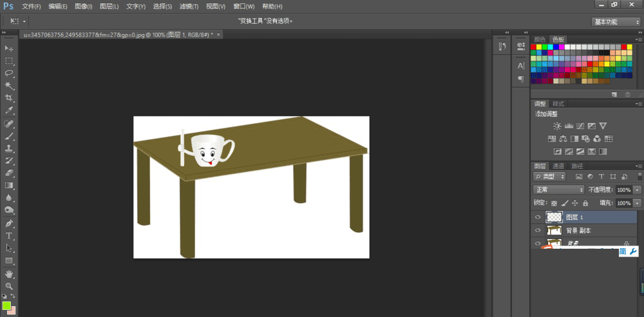The image size is (644, 317).
Task: Select the Clone Stamp tool
Action: [9, 148]
